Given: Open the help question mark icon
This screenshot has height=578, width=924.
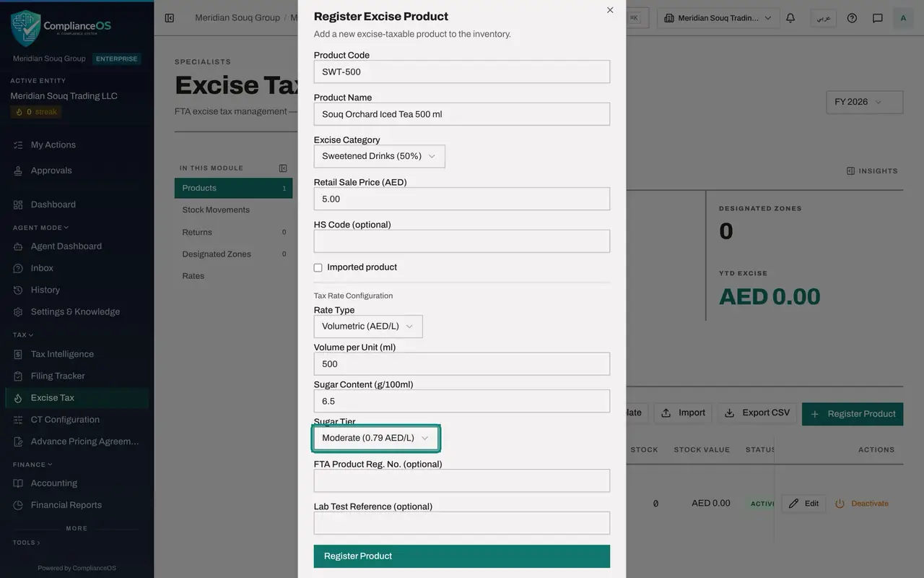Looking at the screenshot, I should click(x=852, y=18).
